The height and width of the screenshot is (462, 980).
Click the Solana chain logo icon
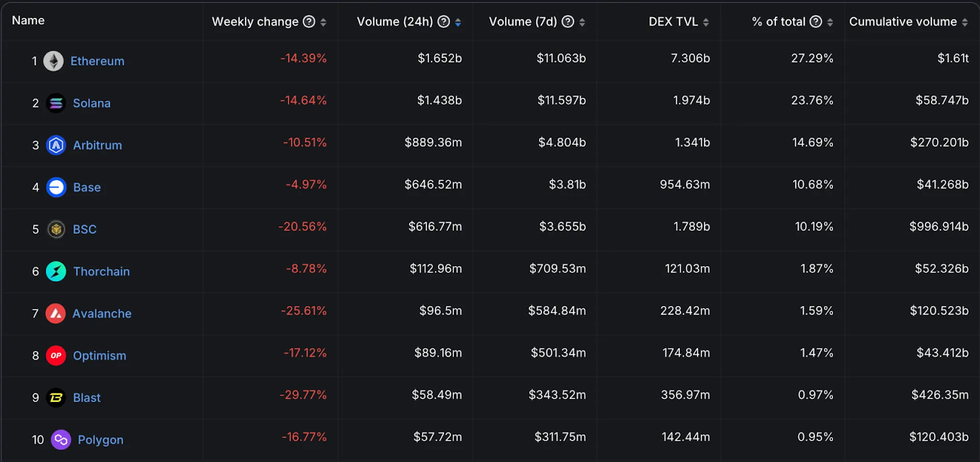[56, 103]
